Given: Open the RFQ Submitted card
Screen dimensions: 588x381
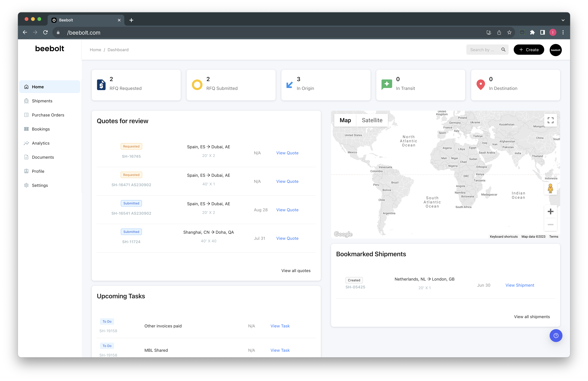Looking at the screenshot, I should pos(231,85).
